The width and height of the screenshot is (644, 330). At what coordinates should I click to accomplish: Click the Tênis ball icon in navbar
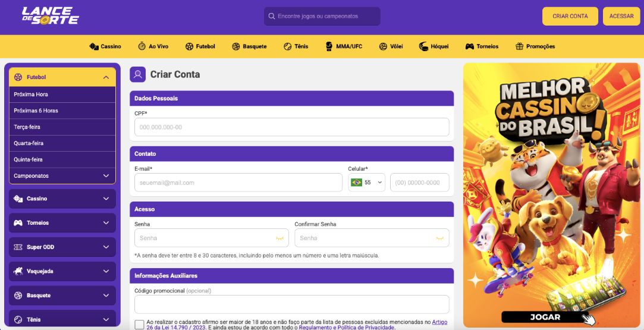coord(287,46)
